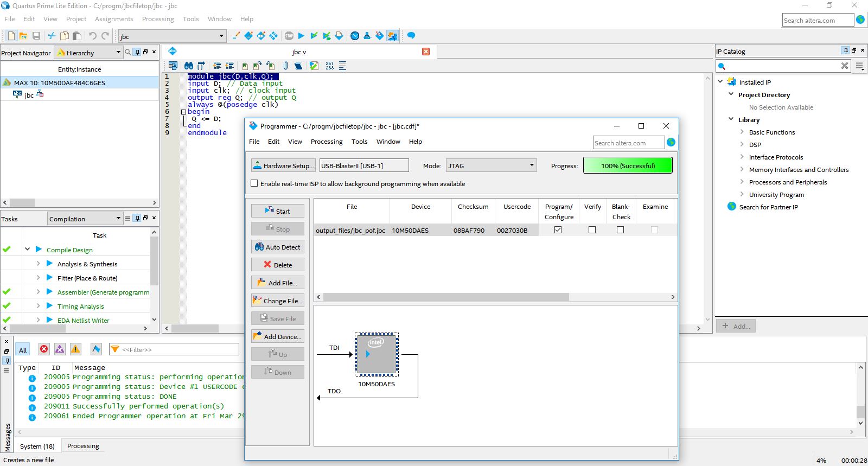Viewport: 868px width, 466px height.
Task: Click the Find binoculars icon in editor toolbar
Action: point(188,66)
